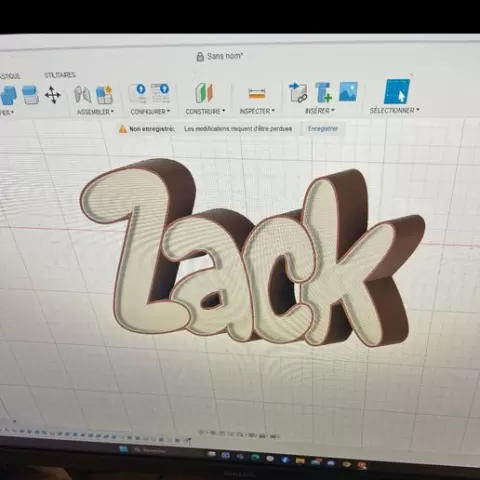This screenshot has width=480, height=480.
Task: Click the Non enregistré warning text
Action: tap(152, 129)
